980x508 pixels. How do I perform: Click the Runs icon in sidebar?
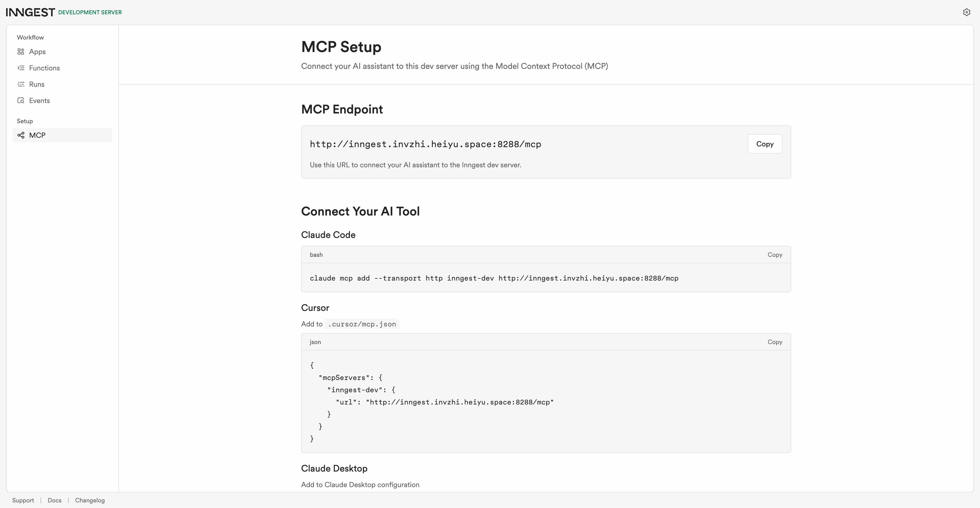pos(21,84)
